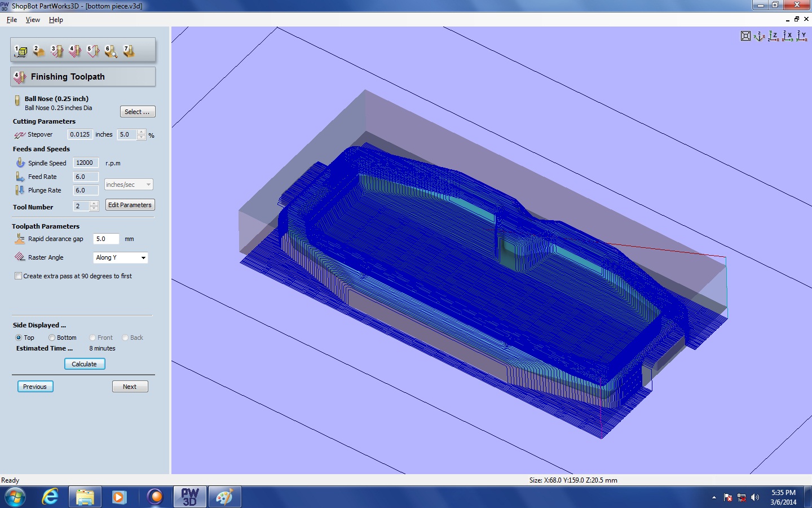Click the Feed Rate icon

click(20, 177)
